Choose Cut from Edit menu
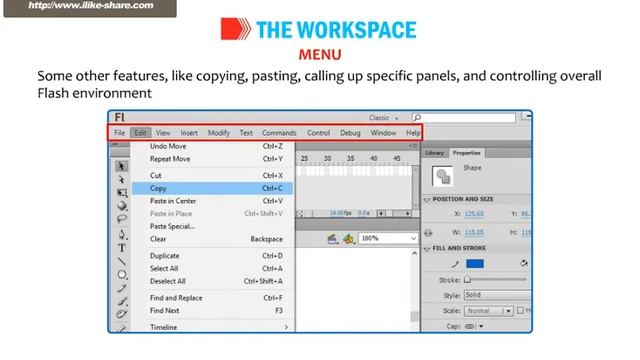640x360 pixels. pos(212,176)
